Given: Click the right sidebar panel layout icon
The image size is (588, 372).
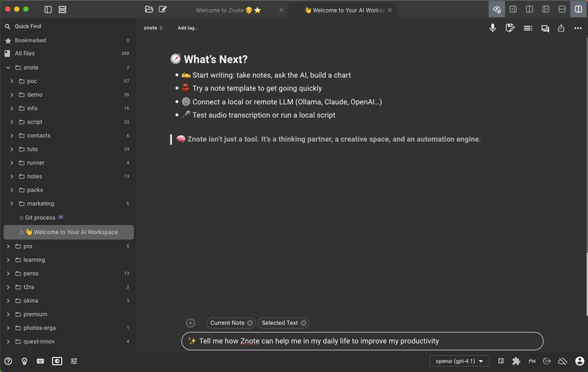Looking at the screenshot, I should tap(513, 10).
